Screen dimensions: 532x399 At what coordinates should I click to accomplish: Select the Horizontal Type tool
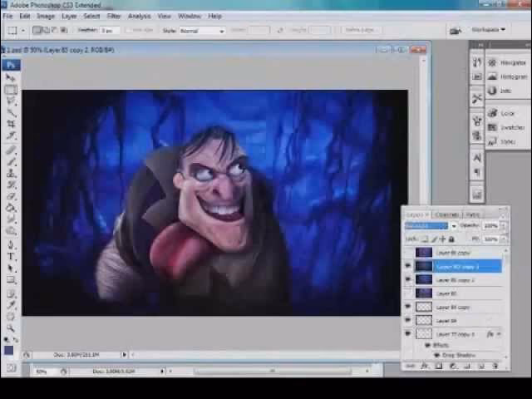(x=11, y=256)
